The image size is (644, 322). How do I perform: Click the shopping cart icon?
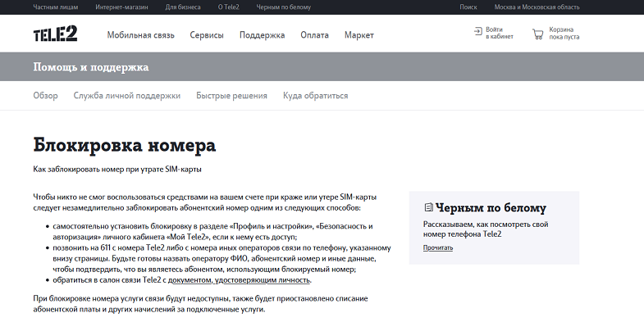(537, 34)
